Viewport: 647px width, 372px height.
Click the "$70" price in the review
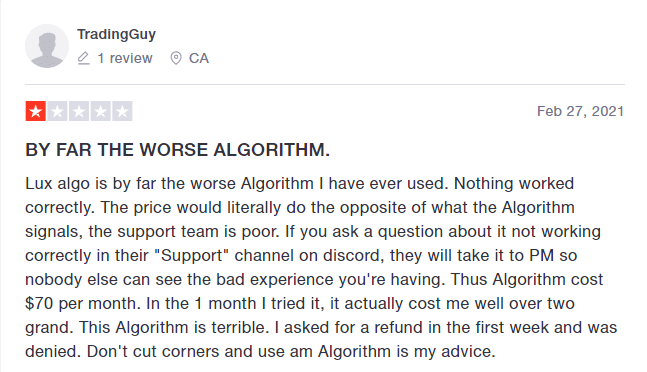coord(39,304)
